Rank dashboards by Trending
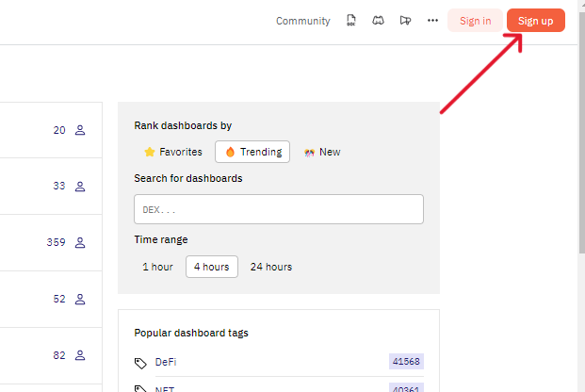 point(252,152)
